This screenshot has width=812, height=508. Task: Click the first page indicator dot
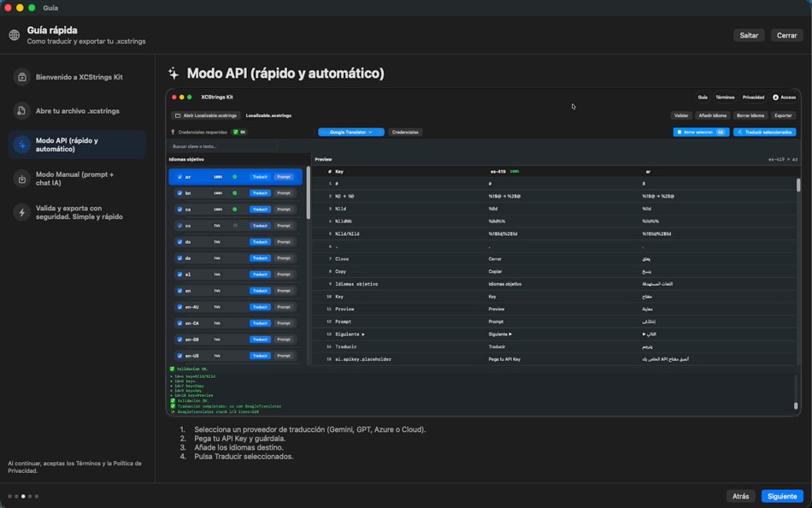(10, 497)
